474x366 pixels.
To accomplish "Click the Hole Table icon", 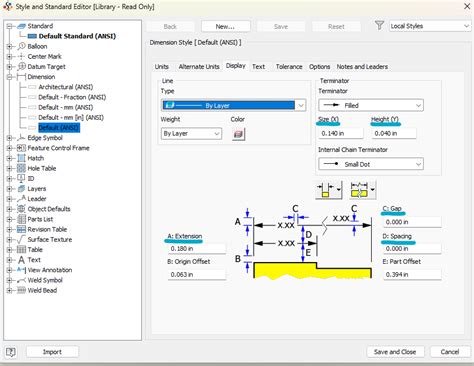I will tap(22, 168).
